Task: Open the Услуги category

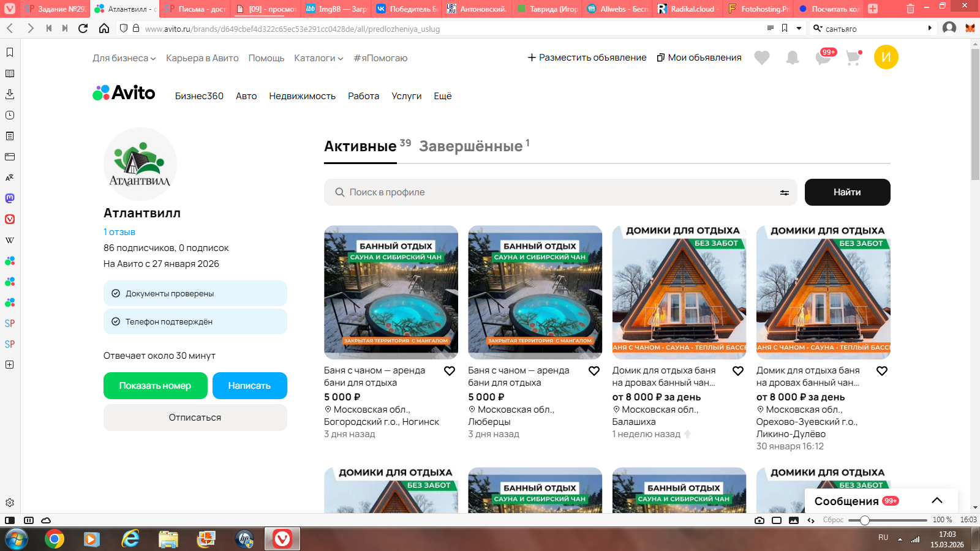Action: [407, 96]
